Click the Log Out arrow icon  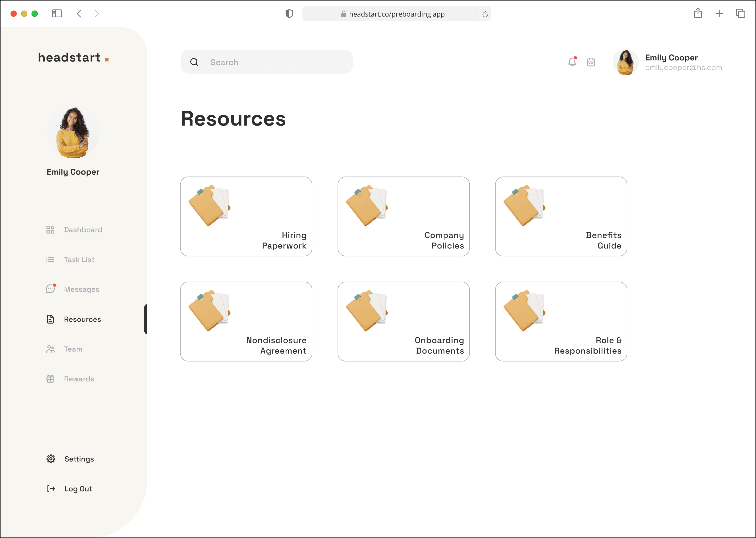(51, 489)
